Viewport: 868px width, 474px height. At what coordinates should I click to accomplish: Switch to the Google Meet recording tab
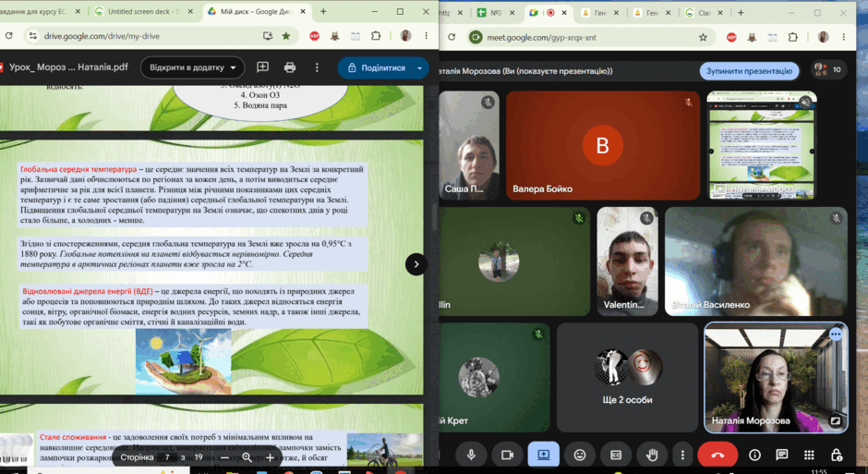[548, 13]
